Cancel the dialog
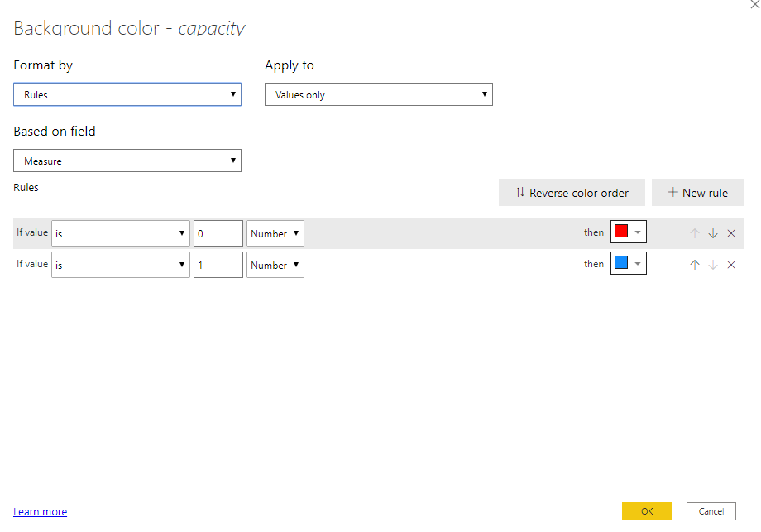The image size is (761, 532). point(711,511)
